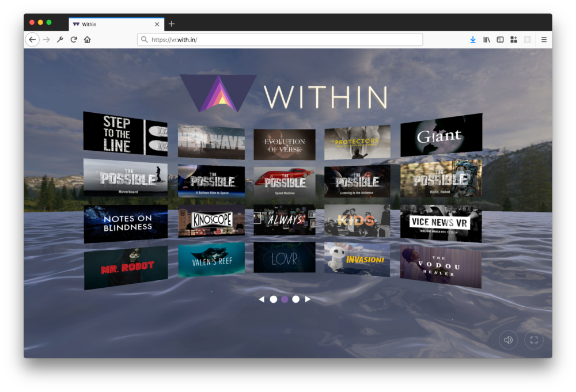Close the browser window red button

(32, 22)
